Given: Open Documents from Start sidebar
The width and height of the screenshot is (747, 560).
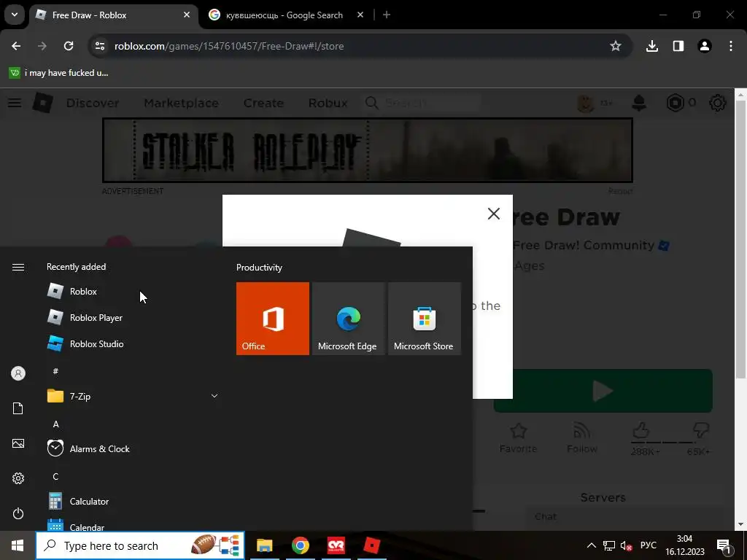Looking at the screenshot, I should [x=18, y=408].
